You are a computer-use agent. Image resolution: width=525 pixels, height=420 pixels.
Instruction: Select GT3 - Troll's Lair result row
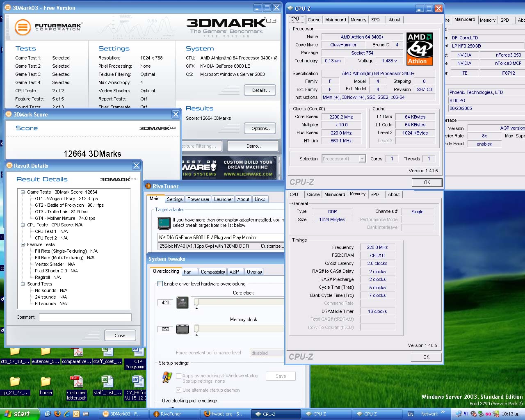click(61, 212)
